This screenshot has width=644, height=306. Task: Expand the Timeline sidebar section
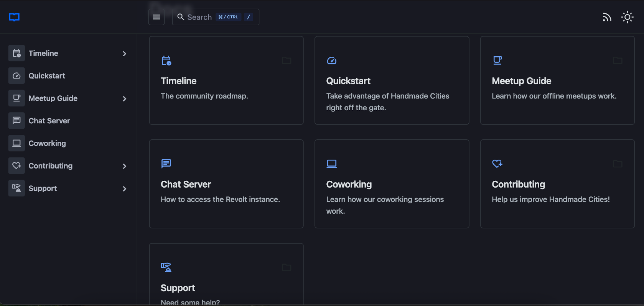[124, 54]
